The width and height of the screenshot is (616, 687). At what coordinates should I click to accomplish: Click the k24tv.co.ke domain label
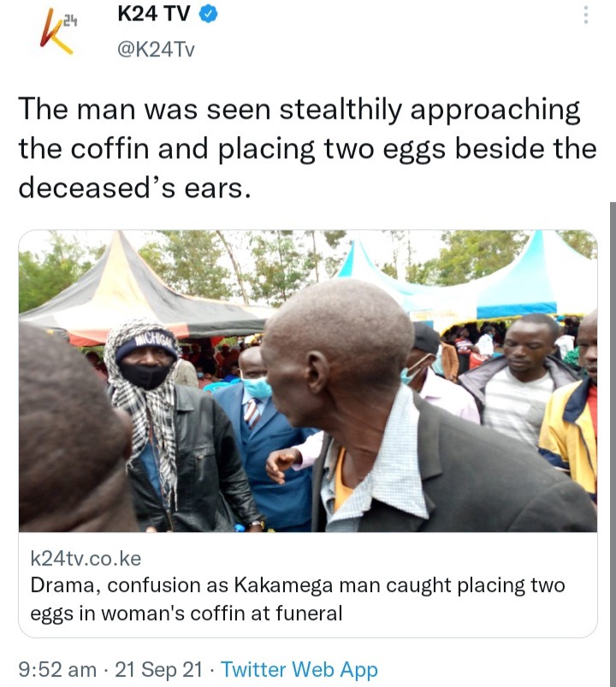click(x=86, y=559)
